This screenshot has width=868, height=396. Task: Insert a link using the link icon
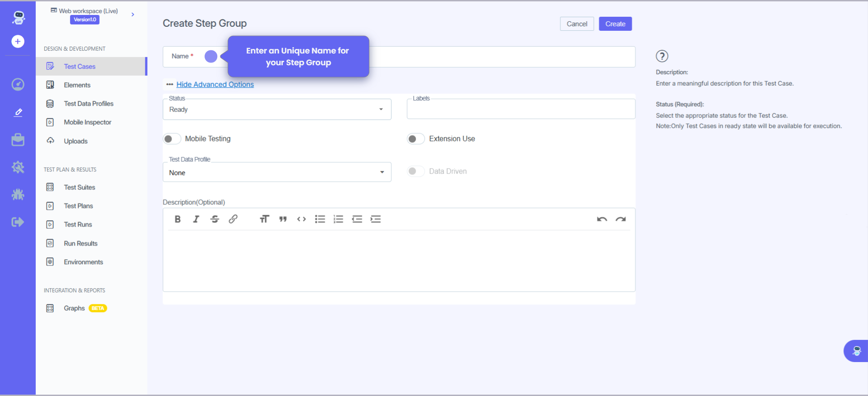pos(233,219)
